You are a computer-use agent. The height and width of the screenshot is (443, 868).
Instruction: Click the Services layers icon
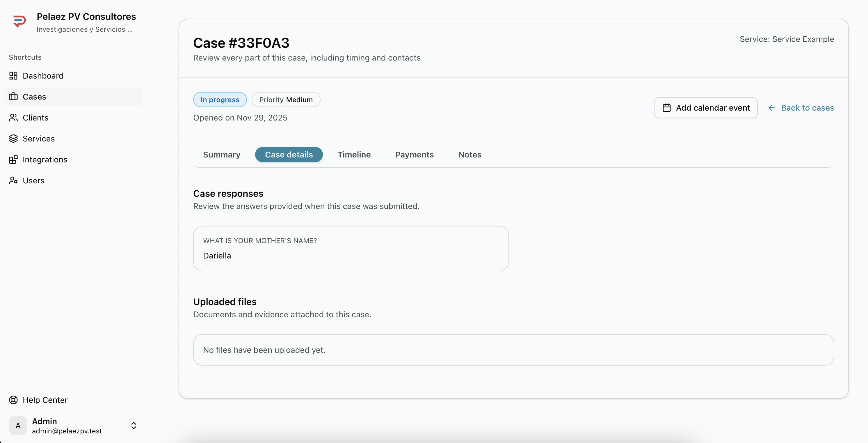13,139
